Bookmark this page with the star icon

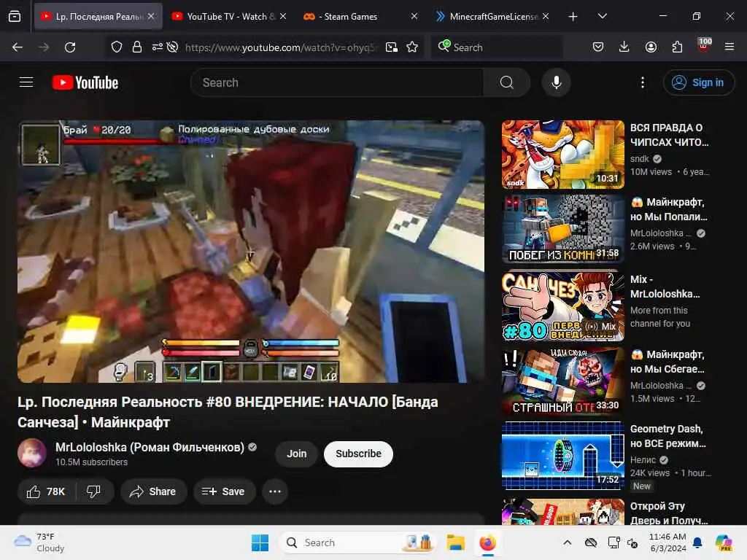tap(412, 47)
